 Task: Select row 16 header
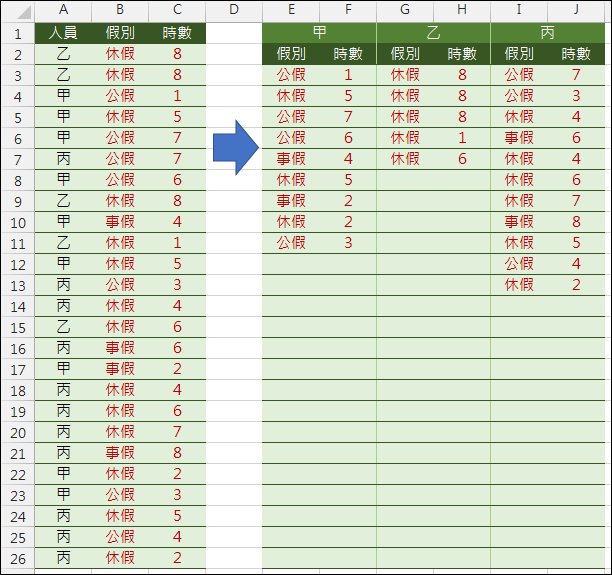coord(18,349)
